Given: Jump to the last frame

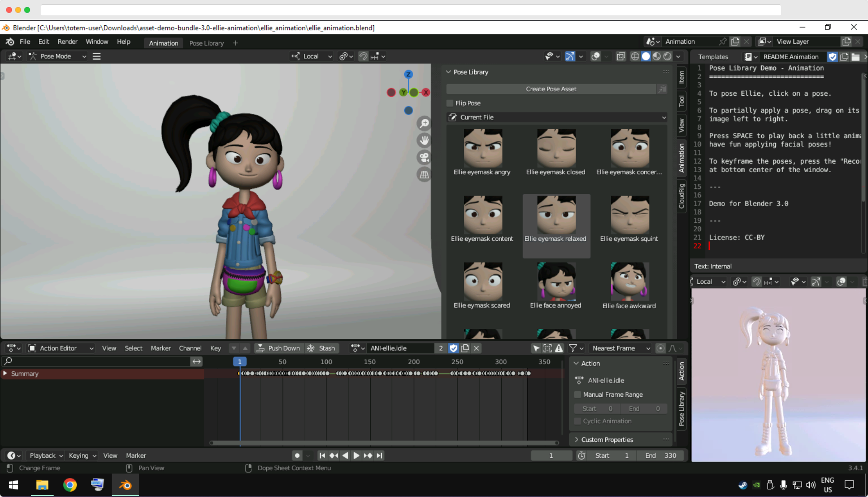Looking at the screenshot, I should pyautogui.click(x=379, y=455).
